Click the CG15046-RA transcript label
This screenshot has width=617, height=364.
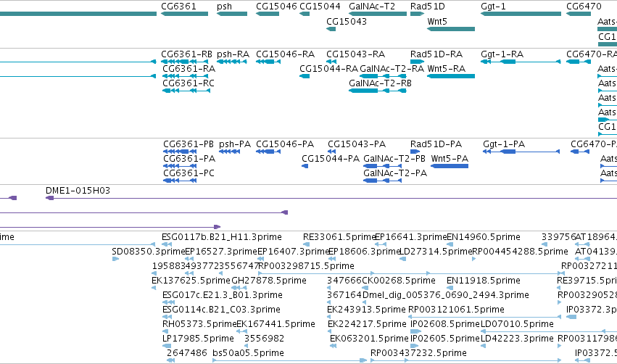coord(285,54)
